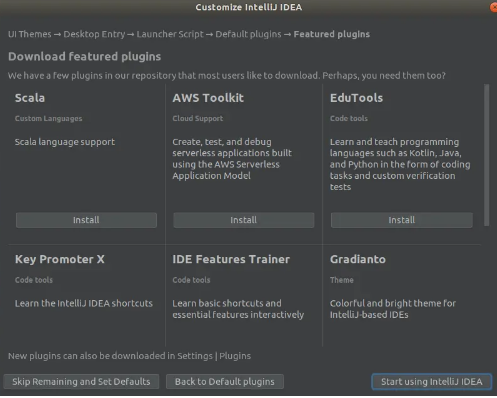Click the AWS Serverless description text
This screenshot has height=398, width=497.
pos(232,159)
